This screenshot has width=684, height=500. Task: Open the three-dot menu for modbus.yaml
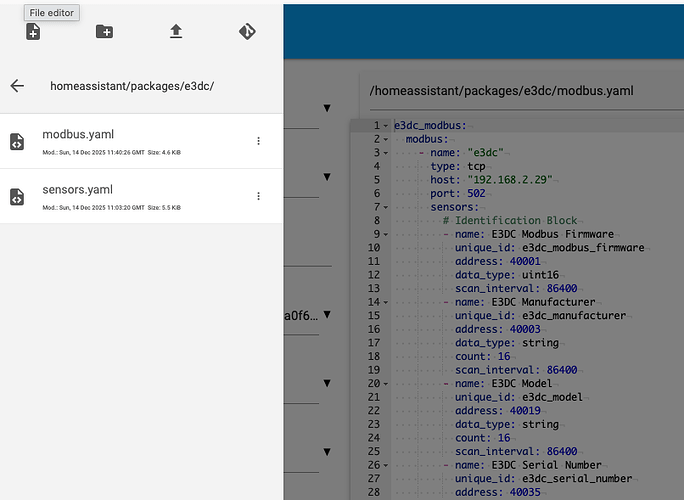pyautogui.click(x=258, y=142)
